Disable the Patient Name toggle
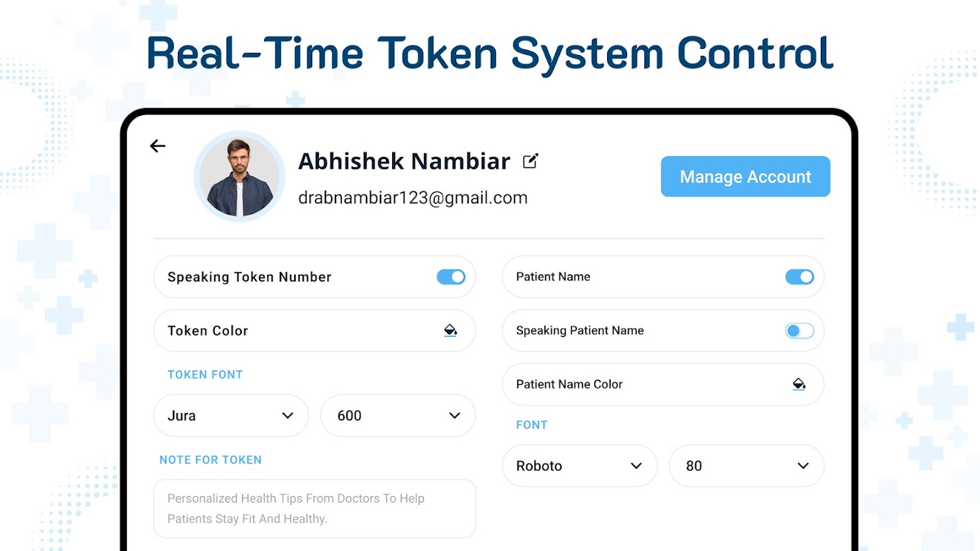The image size is (980, 551). pyautogui.click(x=799, y=277)
